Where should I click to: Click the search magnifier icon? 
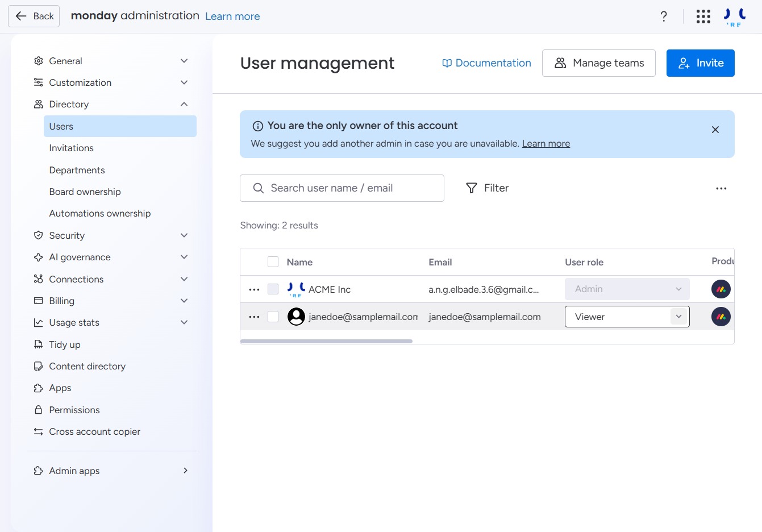pos(258,188)
